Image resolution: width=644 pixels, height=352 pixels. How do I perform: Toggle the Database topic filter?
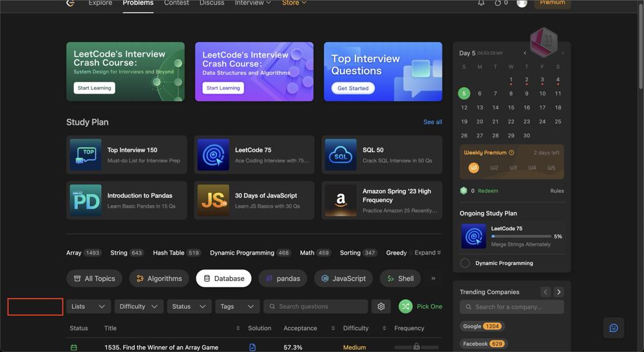[223, 279]
